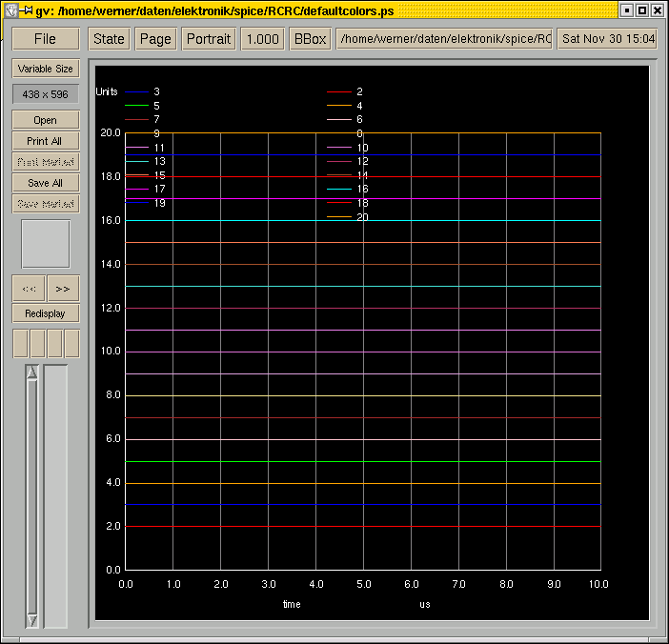The width and height of the screenshot is (669, 644).
Task: Click the scroll down arrow in page list
Action: 31,620
